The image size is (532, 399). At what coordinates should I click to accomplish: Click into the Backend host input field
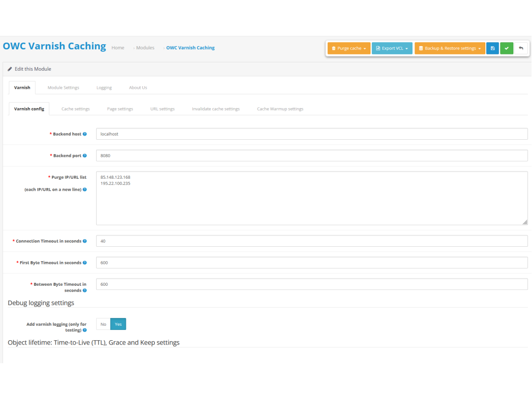pyautogui.click(x=312, y=134)
